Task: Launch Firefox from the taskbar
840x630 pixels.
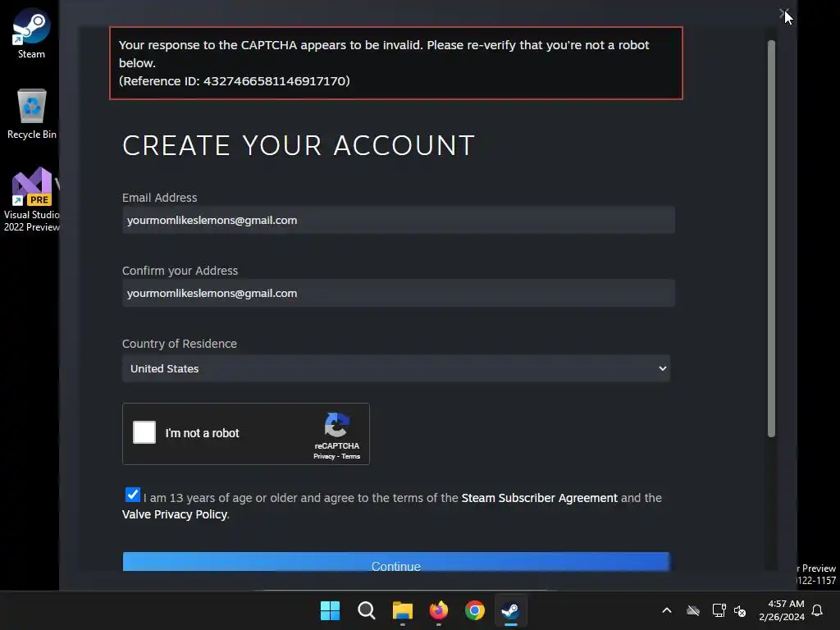Action: (439, 610)
